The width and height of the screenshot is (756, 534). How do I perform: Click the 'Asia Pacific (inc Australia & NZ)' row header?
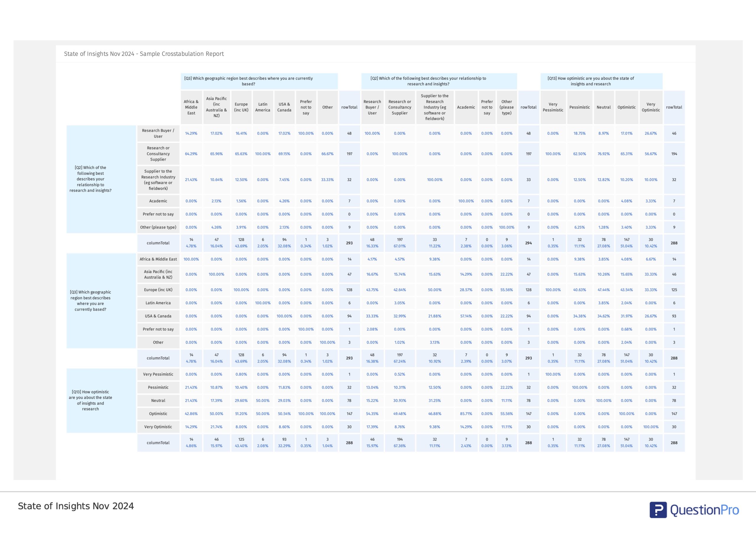(x=158, y=274)
